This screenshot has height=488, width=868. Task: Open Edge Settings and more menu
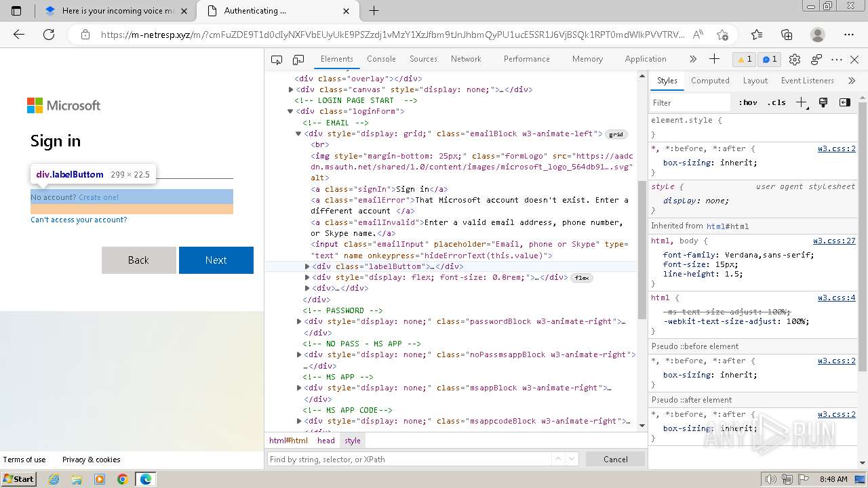(x=849, y=35)
